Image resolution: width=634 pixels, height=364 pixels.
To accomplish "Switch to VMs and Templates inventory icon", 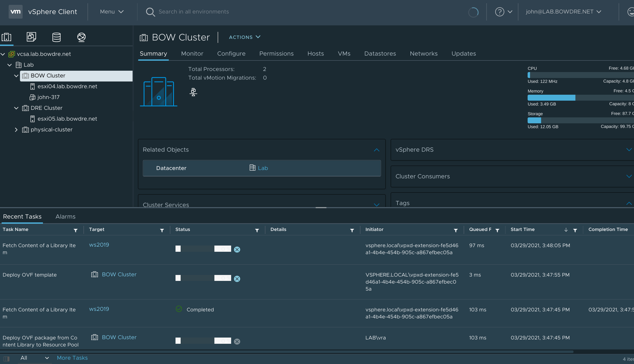I will [x=31, y=37].
